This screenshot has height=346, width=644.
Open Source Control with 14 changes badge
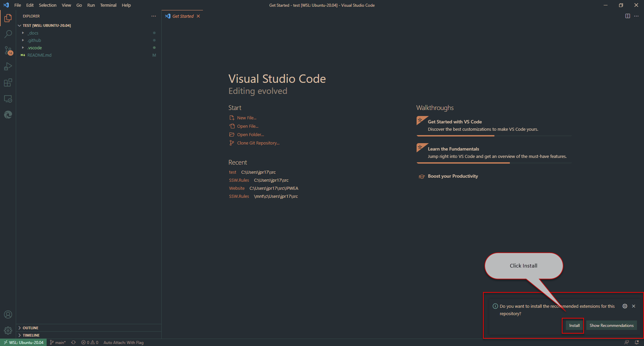8,51
